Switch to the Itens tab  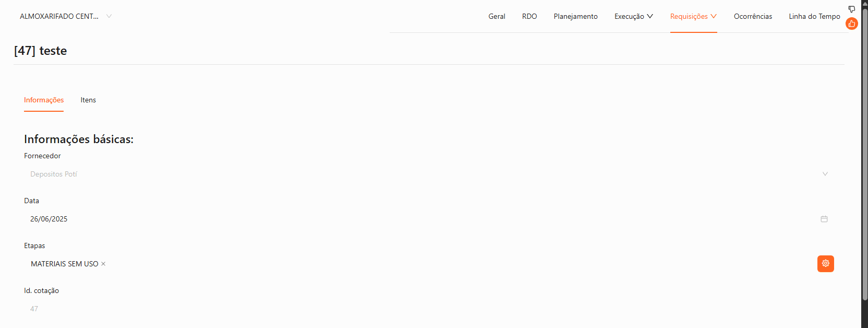coord(88,100)
